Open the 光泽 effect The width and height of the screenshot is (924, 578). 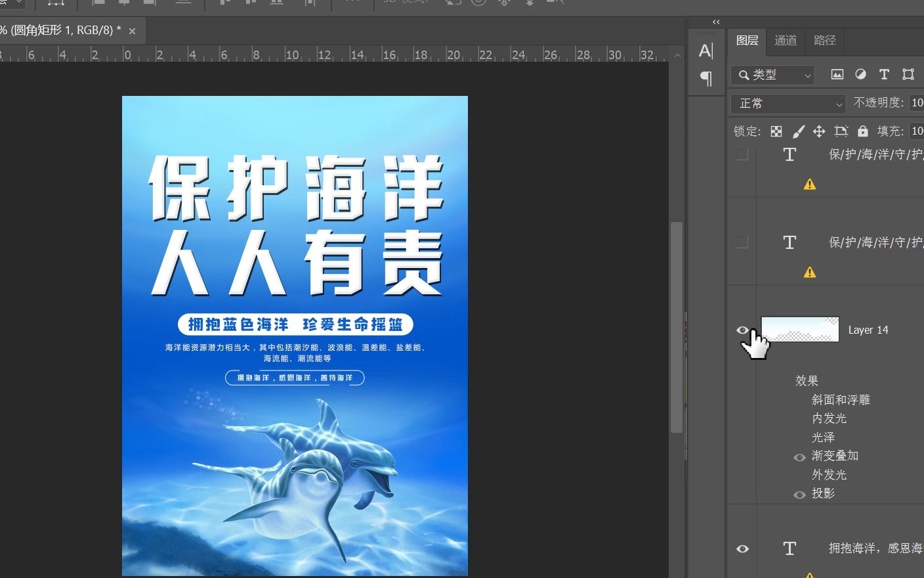coord(823,437)
